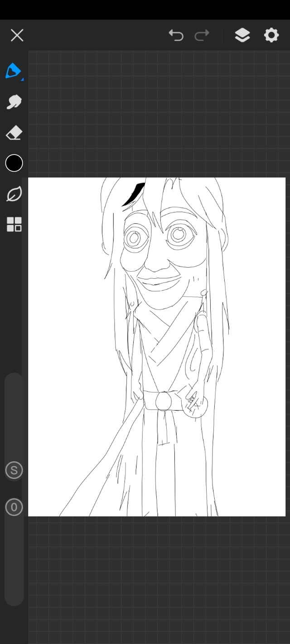Undo the last stroke
290x644 pixels.
(176, 35)
